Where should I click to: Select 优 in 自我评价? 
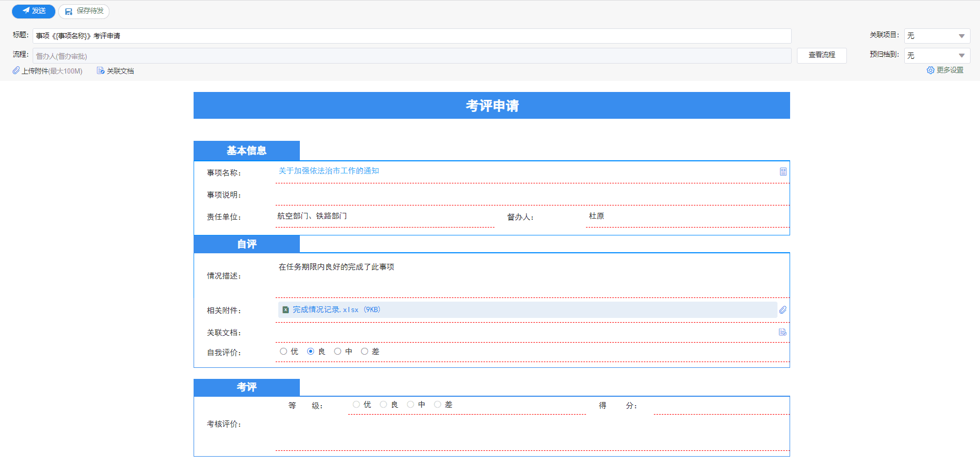click(284, 352)
